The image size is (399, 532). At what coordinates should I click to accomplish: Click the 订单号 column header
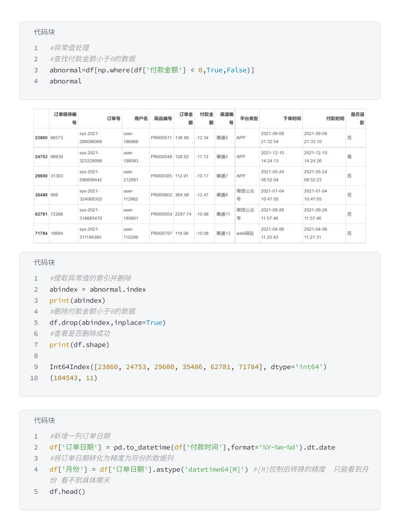(x=113, y=119)
